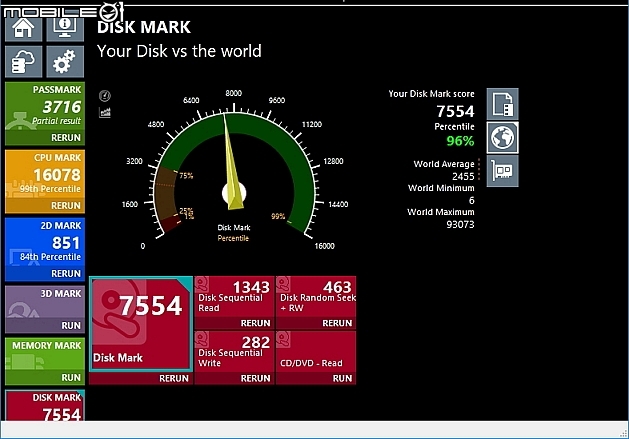
Task: Click RUN on the 3D Mark tile
Action: [71, 325]
